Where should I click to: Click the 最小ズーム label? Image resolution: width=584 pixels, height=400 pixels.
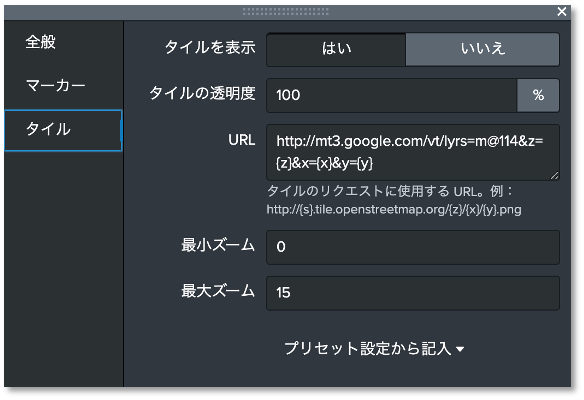pos(218,245)
